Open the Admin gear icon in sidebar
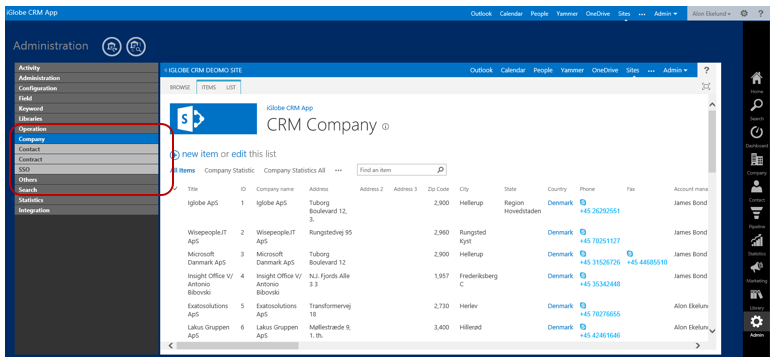Image resolution: width=773 pixels, height=360 pixels. click(x=756, y=322)
